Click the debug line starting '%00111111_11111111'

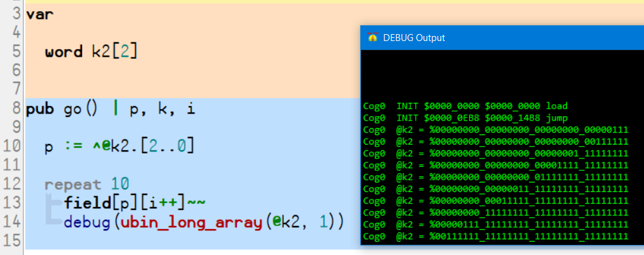tap(495, 237)
